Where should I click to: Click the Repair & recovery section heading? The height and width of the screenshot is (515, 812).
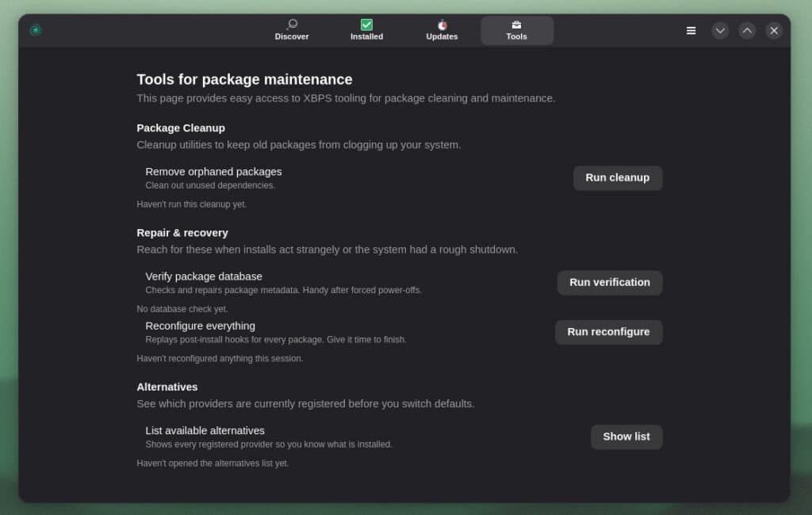coord(182,233)
